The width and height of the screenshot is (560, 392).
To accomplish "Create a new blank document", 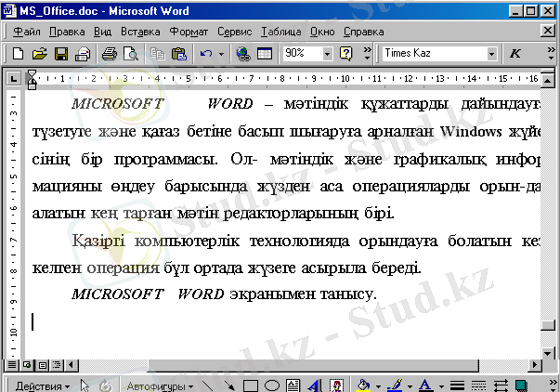I will (x=18, y=54).
